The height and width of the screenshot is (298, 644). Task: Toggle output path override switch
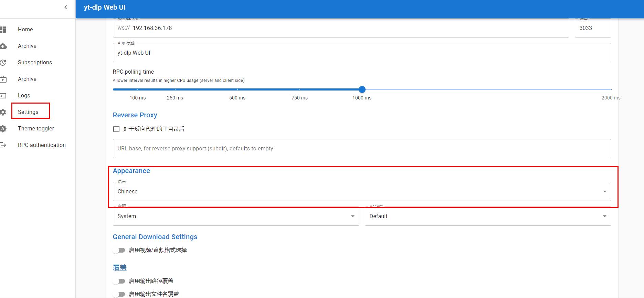click(x=119, y=281)
